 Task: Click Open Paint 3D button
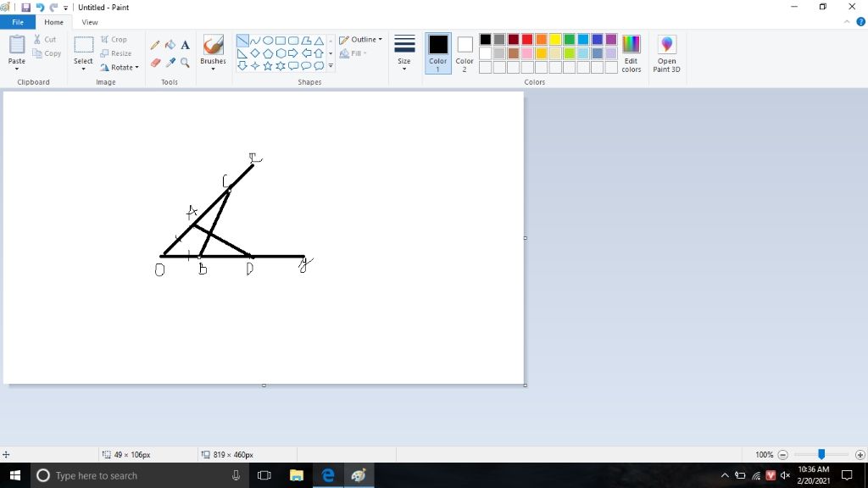point(666,53)
